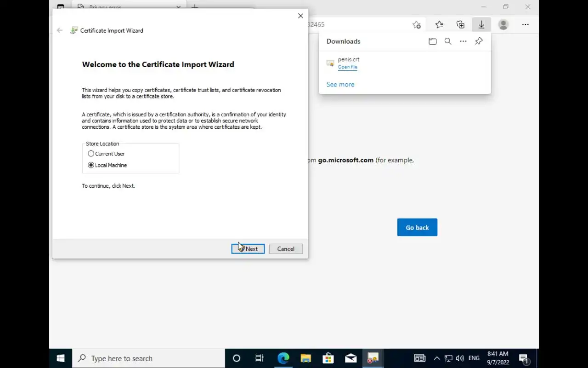
Task: Close the Certificate Import Wizard dialog
Action: coord(300,16)
